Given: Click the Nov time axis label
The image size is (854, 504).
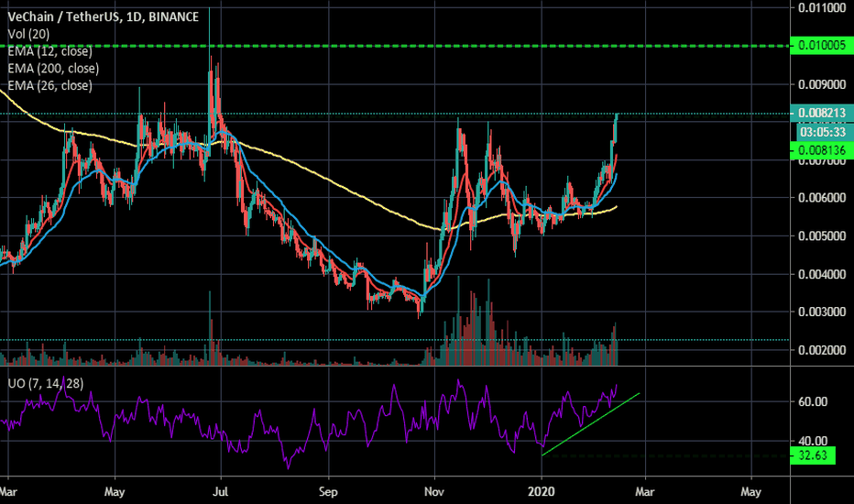Looking at the screenshot, I should [x=434, y=492].
